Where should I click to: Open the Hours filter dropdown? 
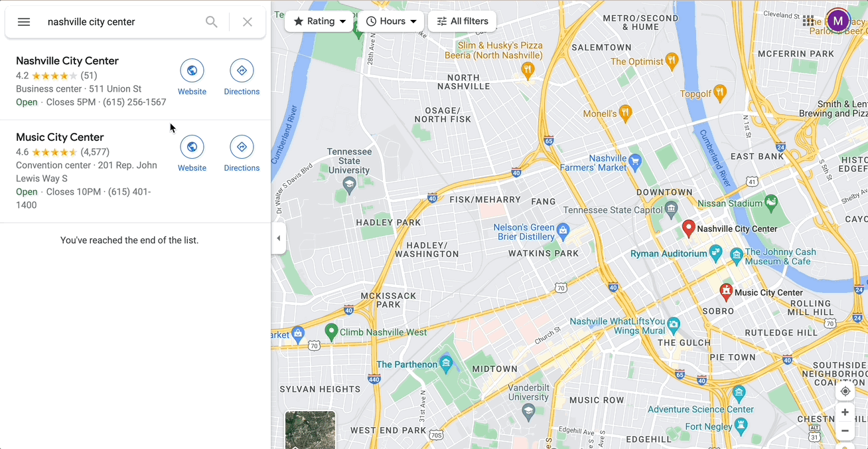coord(391,21)
